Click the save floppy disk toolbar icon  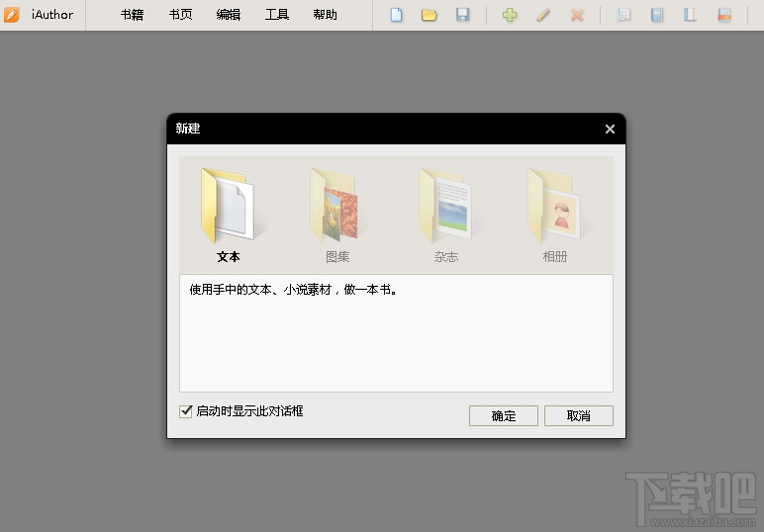[462, 15]
